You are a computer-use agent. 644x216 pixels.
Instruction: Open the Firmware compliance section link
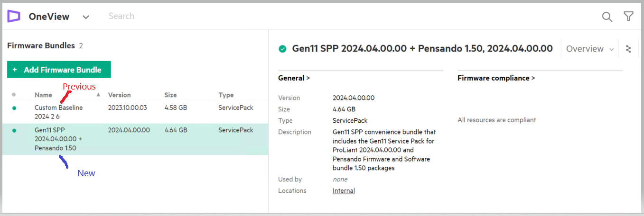tap(496, 78)
